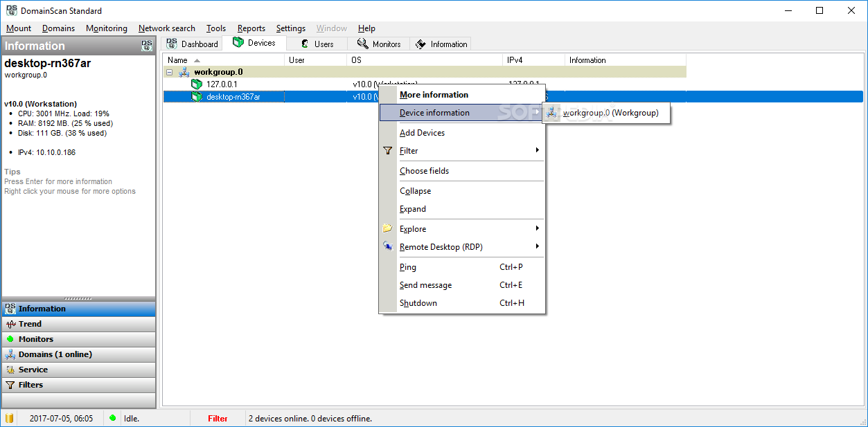Click the sidebar splitter grip above Information button
The height and width of the screenshot is (427, 868).
[x=78, y=299]
